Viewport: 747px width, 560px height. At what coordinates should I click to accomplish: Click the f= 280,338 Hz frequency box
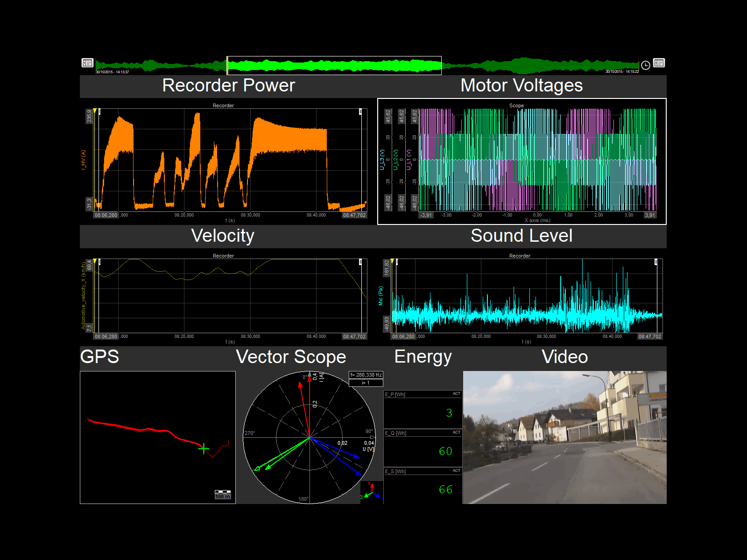[x=366, y=375]
